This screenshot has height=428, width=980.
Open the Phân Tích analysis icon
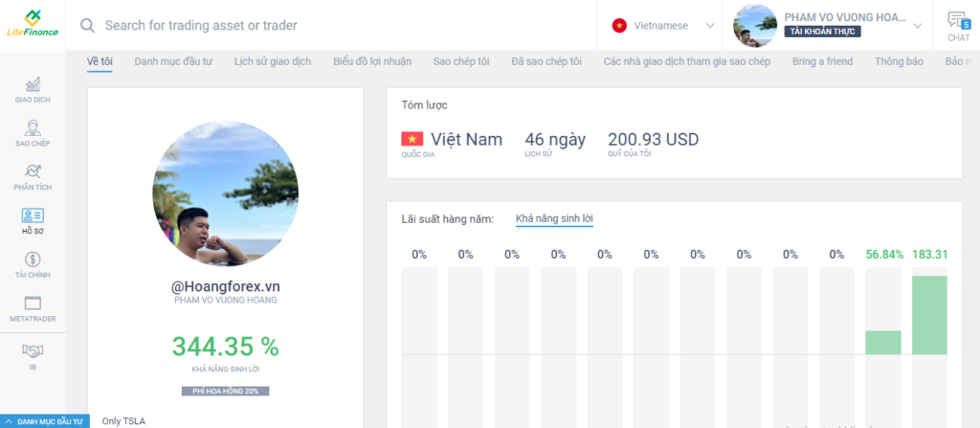(33, 171)
